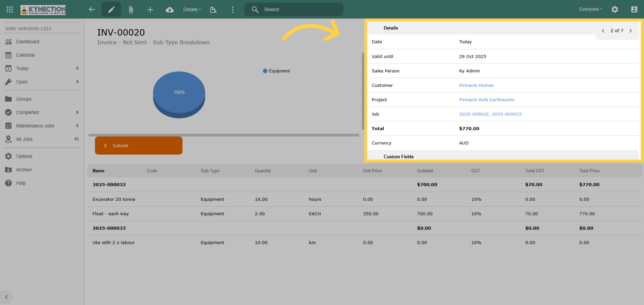Open the Everyone dropdown
644x305 pixels.
(x=591, y=9)
